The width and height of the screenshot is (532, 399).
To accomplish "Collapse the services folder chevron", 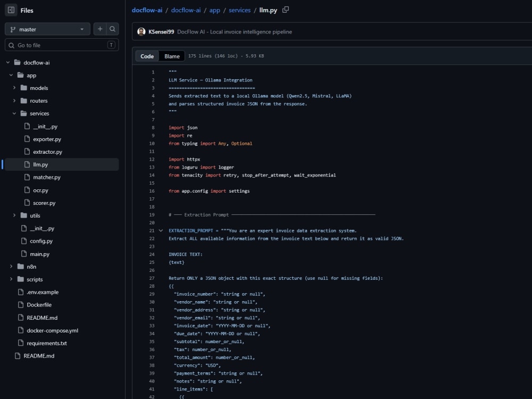I will pyautogui.click(x=14, y=113).
